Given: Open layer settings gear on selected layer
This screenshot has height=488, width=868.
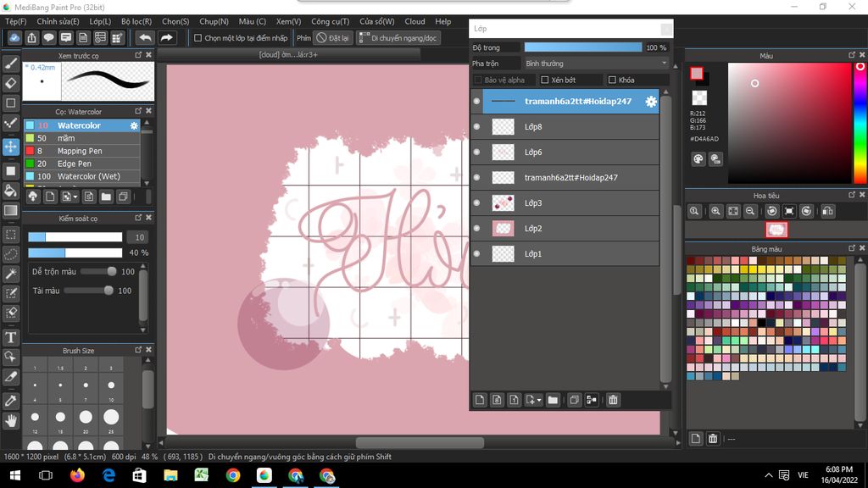Looking at the screenshot, I should point(651,102).
